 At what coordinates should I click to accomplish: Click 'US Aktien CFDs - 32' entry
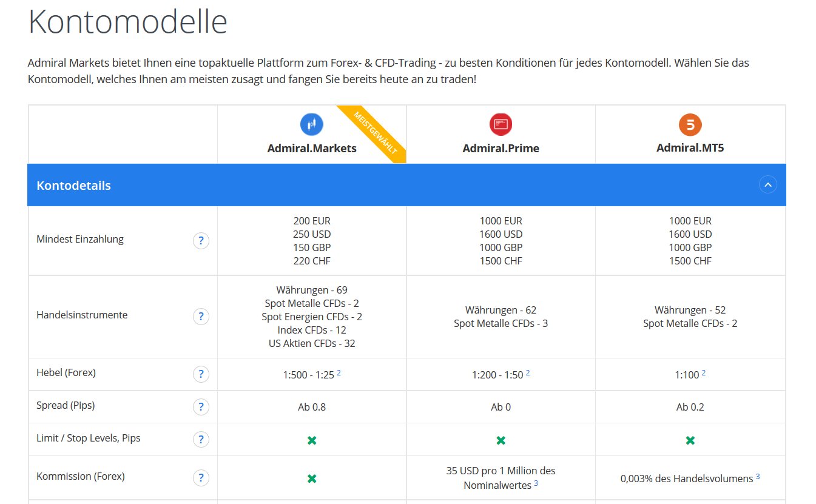point(312,343)
